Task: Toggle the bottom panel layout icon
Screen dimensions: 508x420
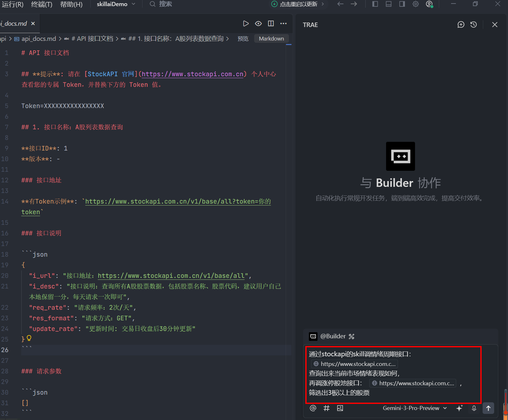Action: coord(389,4)
